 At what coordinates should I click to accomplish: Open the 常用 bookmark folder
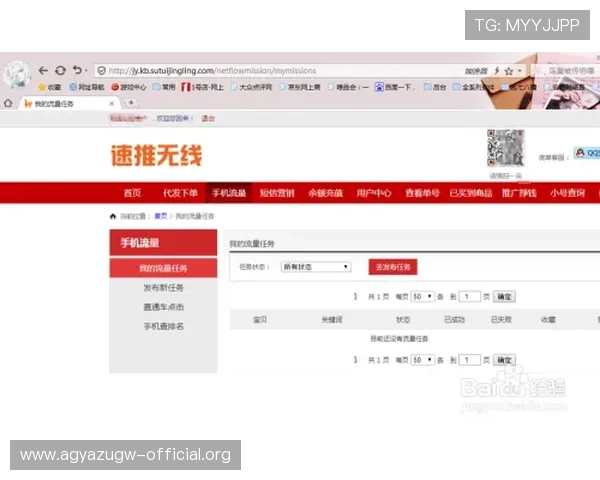point(164,87)
